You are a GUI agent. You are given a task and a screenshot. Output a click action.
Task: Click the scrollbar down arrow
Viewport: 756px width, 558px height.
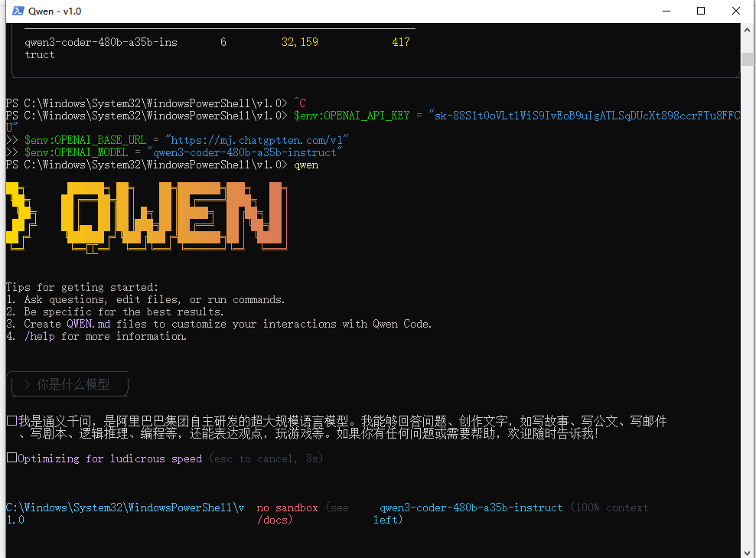748,553
